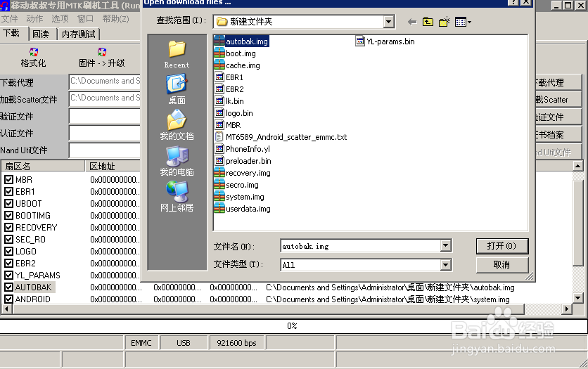Screen dimensions: 588x369
Task: Click partition list scroll down arrow
Action: pos(578,298)
